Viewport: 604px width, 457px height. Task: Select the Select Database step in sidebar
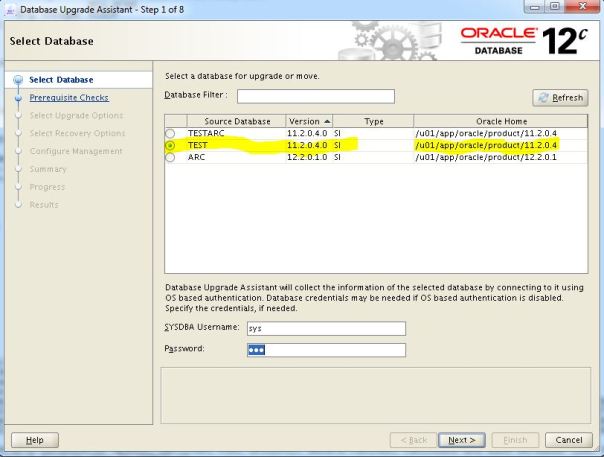61,80
